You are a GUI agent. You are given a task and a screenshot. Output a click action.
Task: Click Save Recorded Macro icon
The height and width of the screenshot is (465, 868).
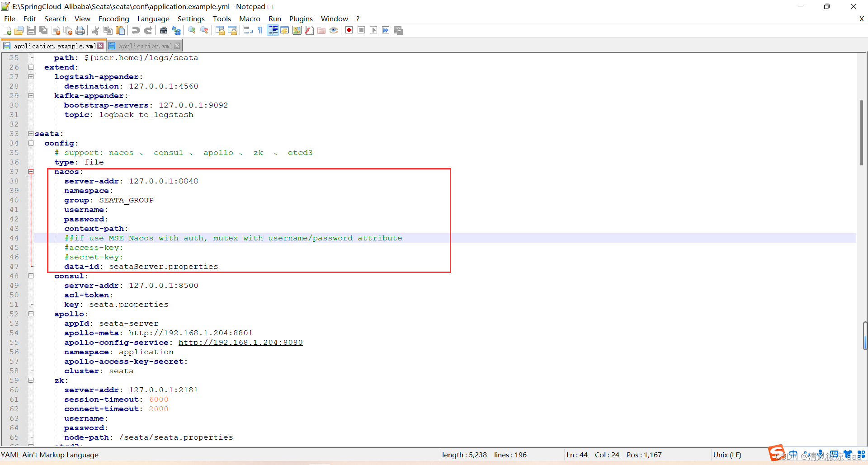(x=398, y=30)
